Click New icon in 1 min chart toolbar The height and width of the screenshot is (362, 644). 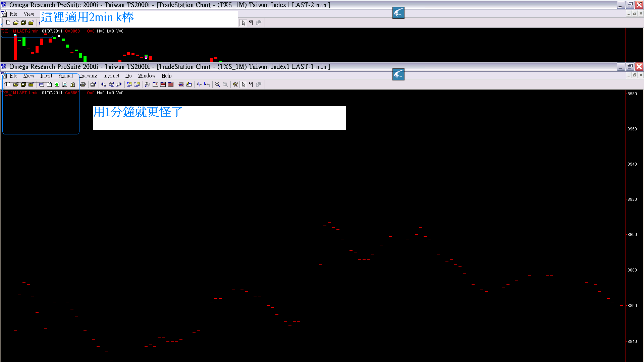(8, 84)
